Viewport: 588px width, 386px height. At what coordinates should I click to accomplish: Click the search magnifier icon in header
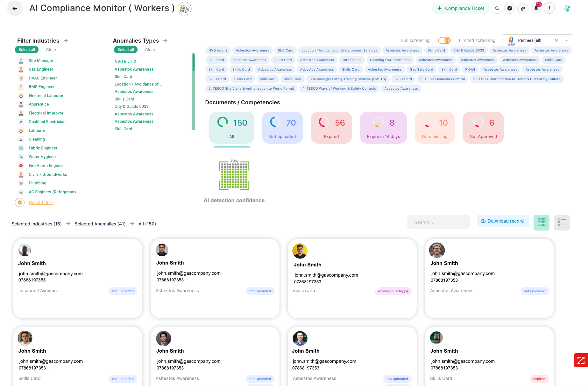(497, 9)
